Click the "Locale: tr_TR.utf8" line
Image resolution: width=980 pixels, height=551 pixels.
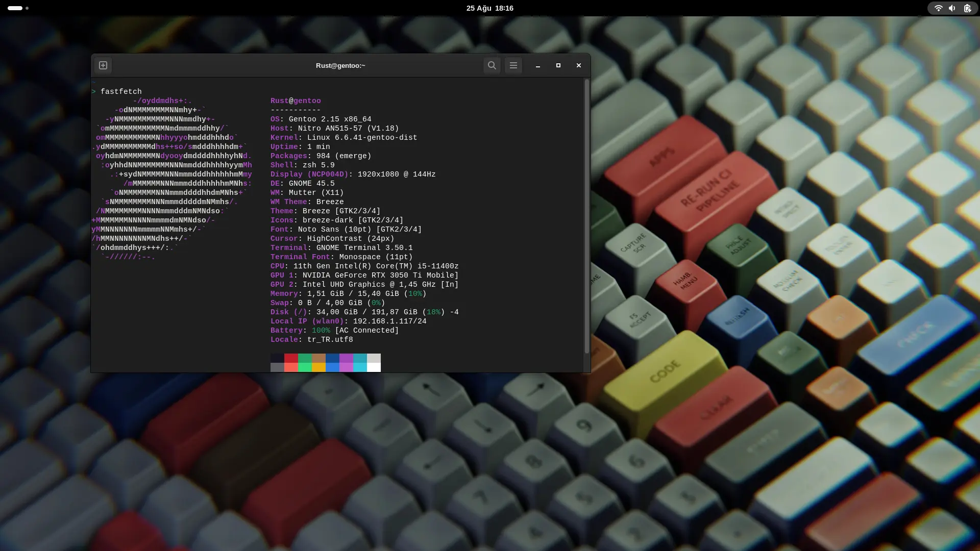click(x=312, y=340)
